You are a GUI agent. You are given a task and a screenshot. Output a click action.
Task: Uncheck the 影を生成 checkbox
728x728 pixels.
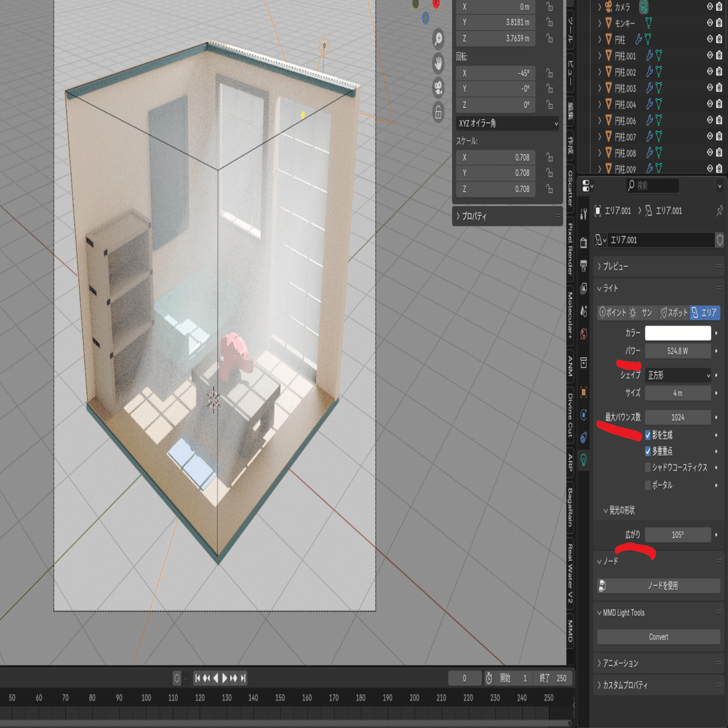click(x=648, y=435)
